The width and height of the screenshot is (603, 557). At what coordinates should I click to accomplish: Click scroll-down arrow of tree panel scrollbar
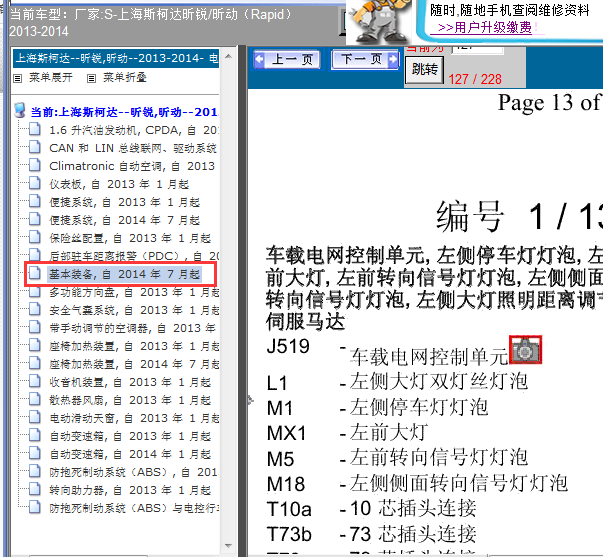coord(228,546)
